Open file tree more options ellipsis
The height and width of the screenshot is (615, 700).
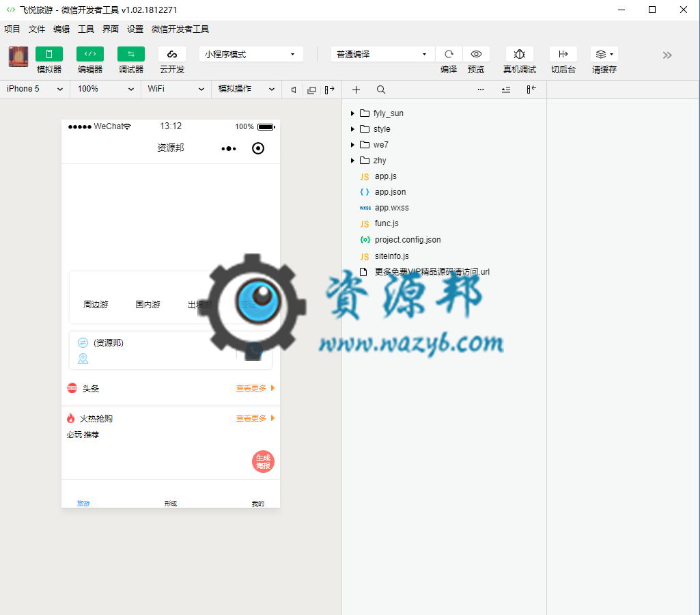tap(480, 90)
